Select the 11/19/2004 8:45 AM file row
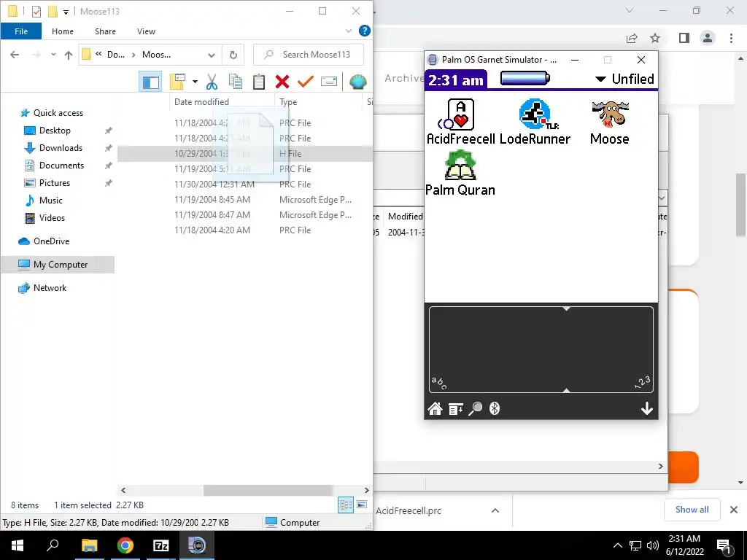This screenshot has width=747, height=560. coord(244,200)
